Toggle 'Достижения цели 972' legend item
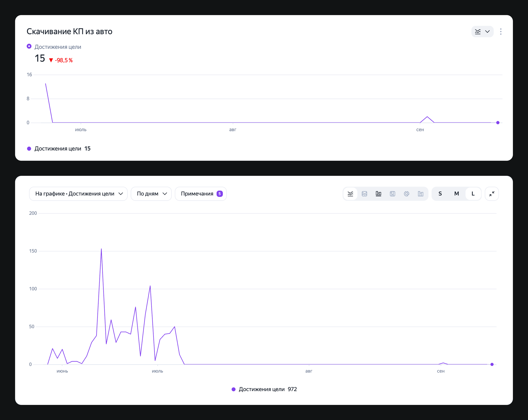This screenshot has height=420, width=528. coord(264,389)
